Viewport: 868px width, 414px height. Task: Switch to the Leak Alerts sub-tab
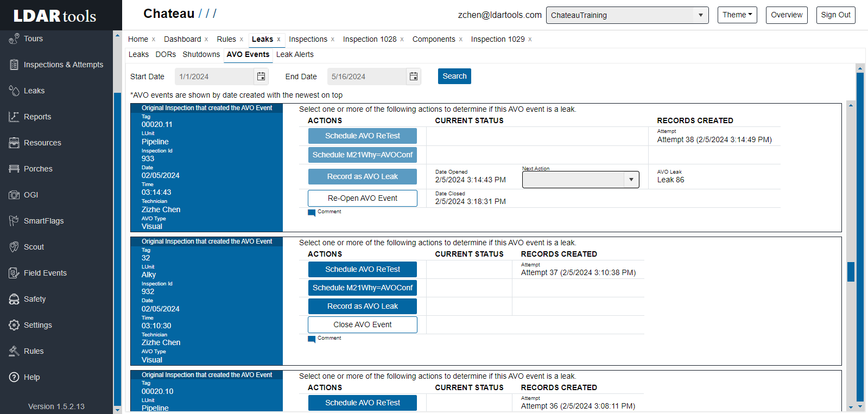click(295, 54)
